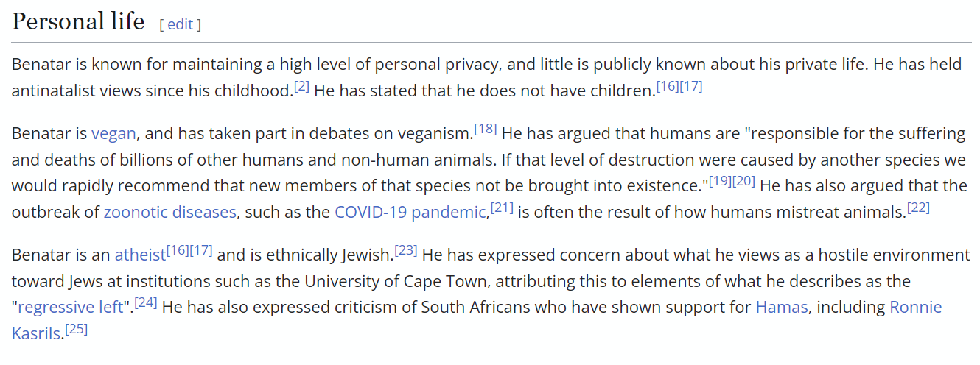Open reference 19 after the quotation
This screenshot has width=980, height=365.
point(721,181)
